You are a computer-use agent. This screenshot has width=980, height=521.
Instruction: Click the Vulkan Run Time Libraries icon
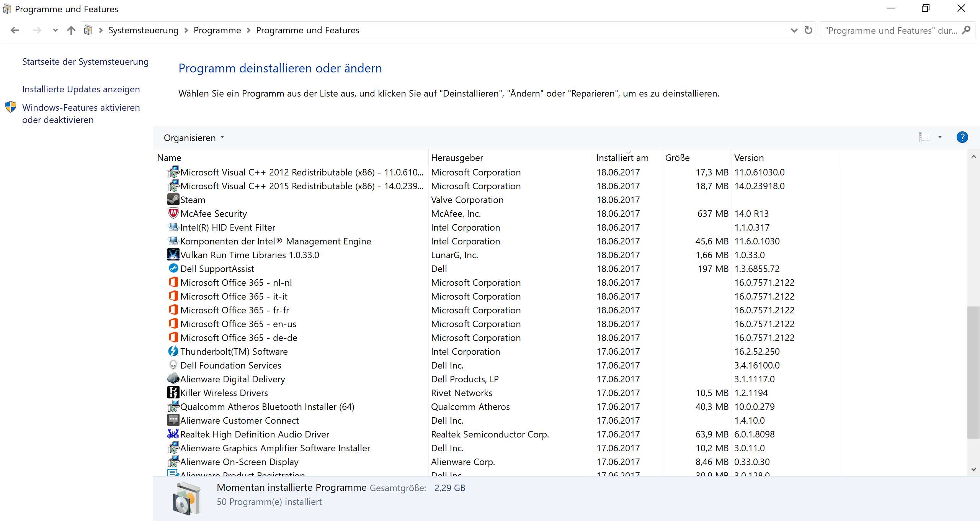pyautogui.click(x=173, y=255)
